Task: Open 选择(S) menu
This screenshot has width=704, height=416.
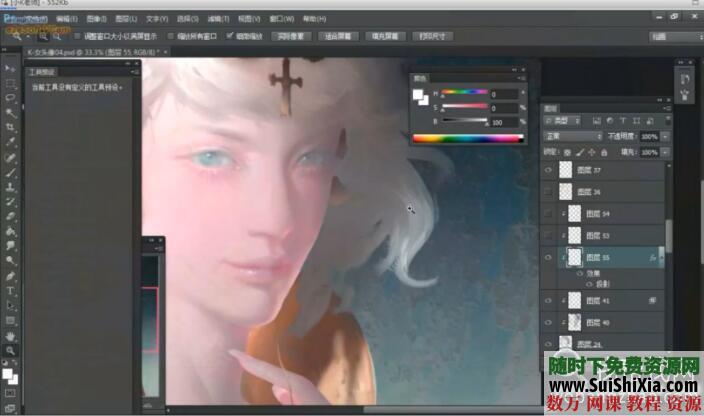Action: (187, 19)
